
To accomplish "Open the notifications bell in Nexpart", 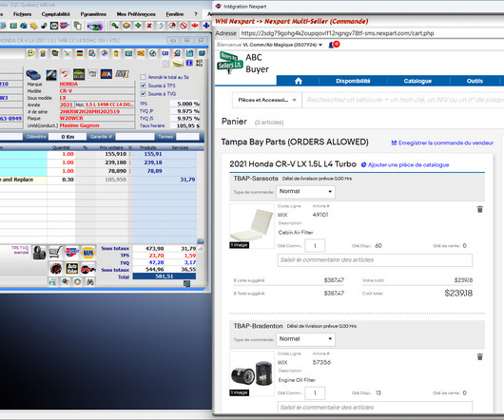I will click(331, 46).
